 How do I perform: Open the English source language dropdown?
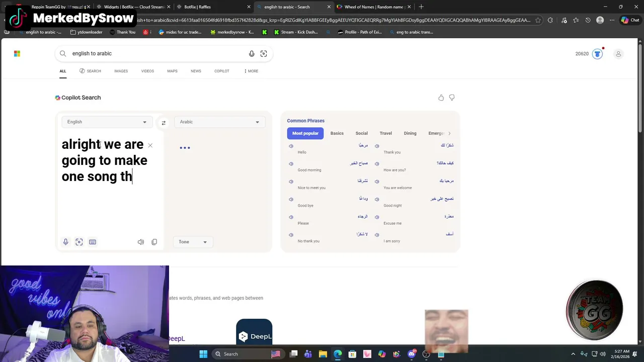(x=107, y=122)
